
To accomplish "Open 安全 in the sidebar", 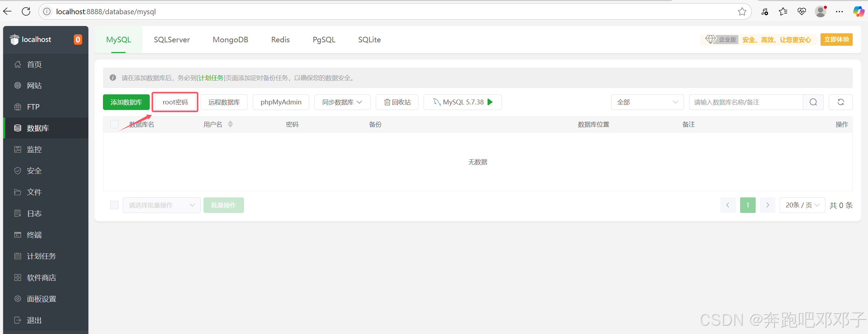I will [x=46, y=171].
